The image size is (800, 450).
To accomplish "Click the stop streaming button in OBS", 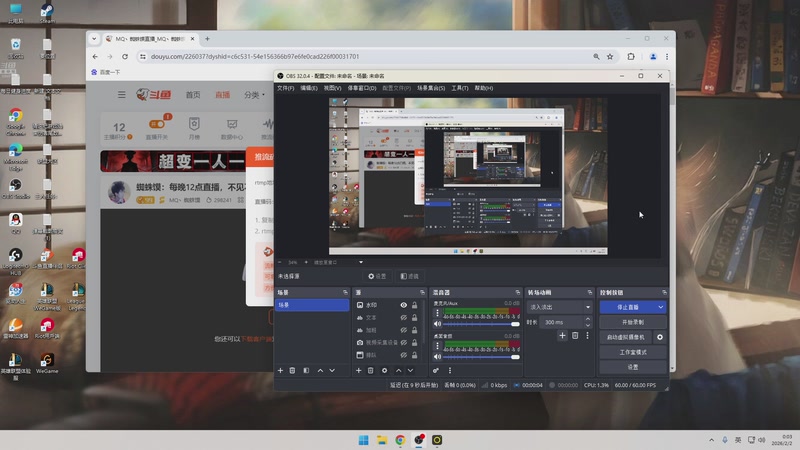I will (628, 307).
